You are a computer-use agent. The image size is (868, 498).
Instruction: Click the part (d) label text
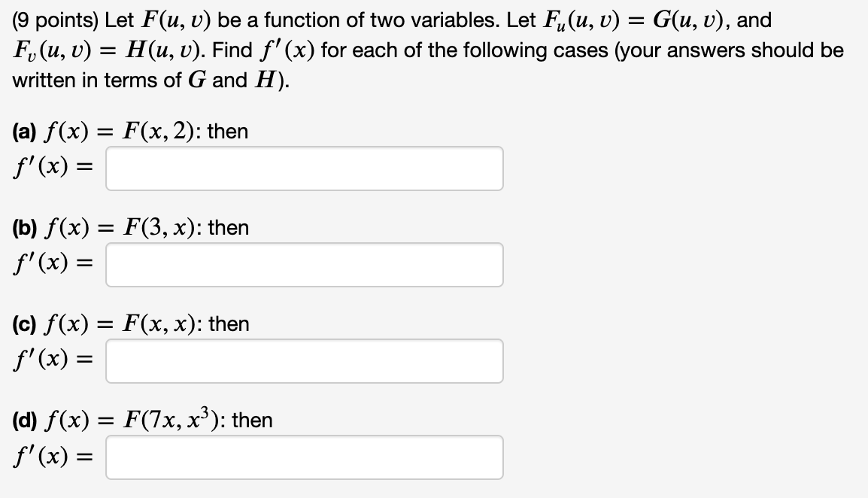click(25, 420)
